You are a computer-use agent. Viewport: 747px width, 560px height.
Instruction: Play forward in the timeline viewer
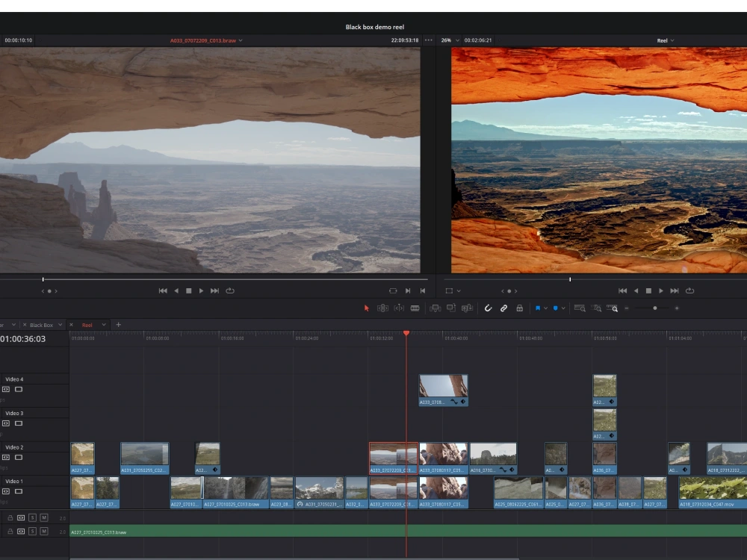tap(661, 290)
